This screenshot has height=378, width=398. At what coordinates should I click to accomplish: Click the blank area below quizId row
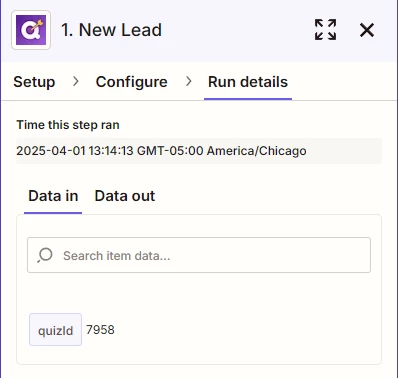(x=199, y=355)
